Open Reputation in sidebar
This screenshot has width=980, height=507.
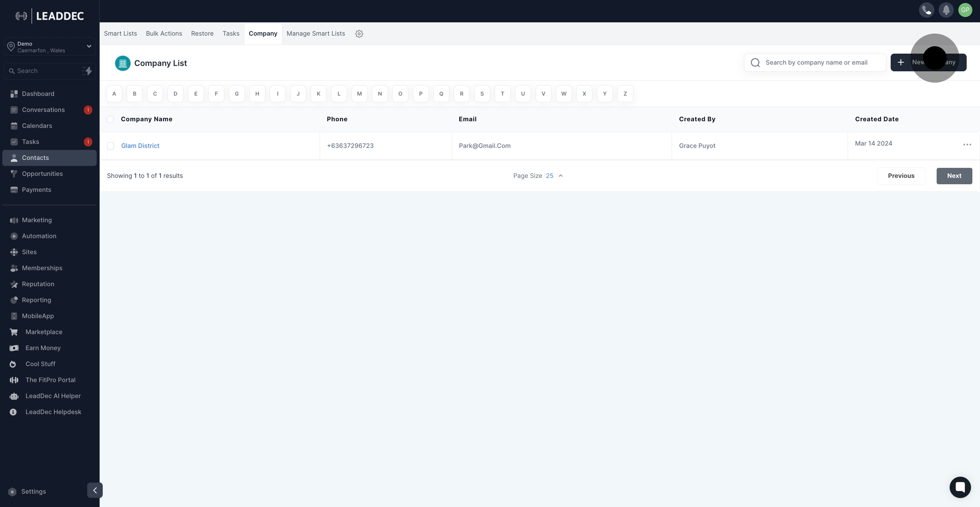click(x=49, y=284)
